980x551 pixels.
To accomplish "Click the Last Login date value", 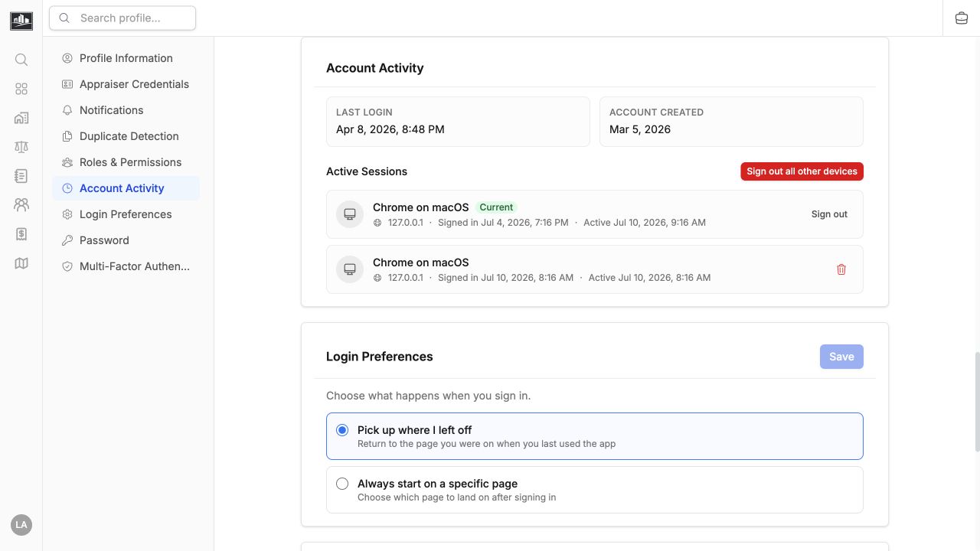I will (x=390, y=129).
